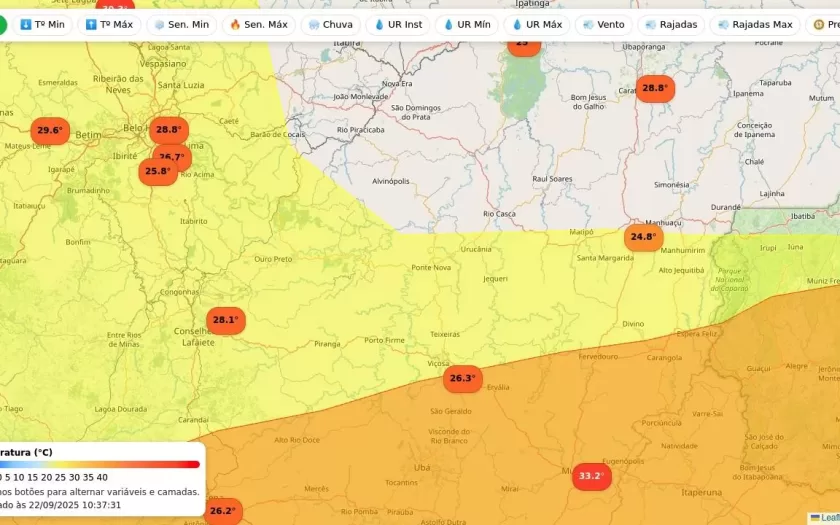This screenshot has height=525, width=840.
Task: Select the 33.2° station marker
Action: coord(591,476)
